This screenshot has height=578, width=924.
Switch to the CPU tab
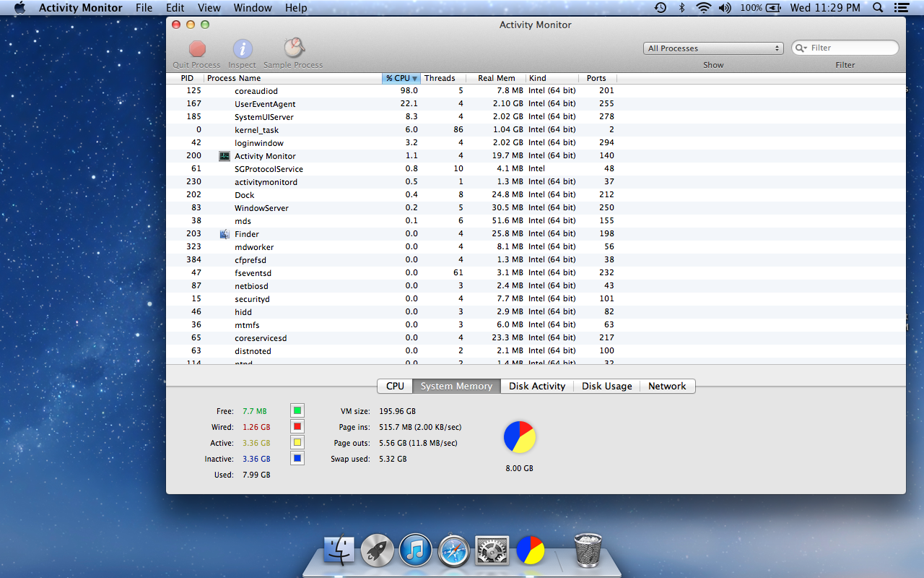click(x=395, y=386)
